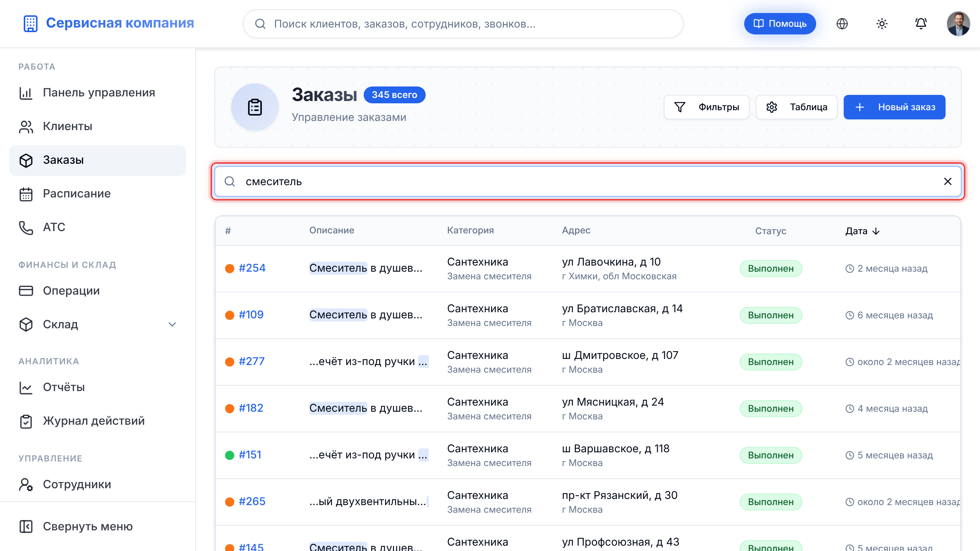Click the Помощь button
The width and height of the screenshot is (980, 551).
(780, 24)
